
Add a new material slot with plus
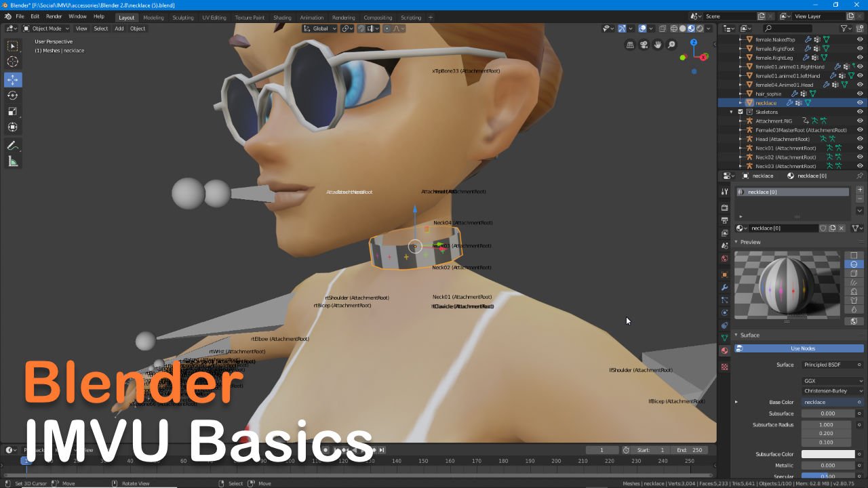[x=860, y=190]
